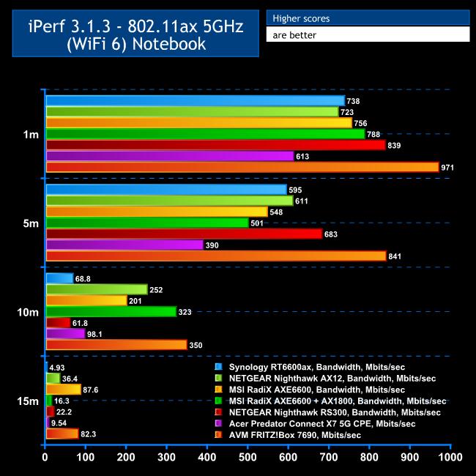
Task: Click the 4.93 value label
Action: [57, 368]
